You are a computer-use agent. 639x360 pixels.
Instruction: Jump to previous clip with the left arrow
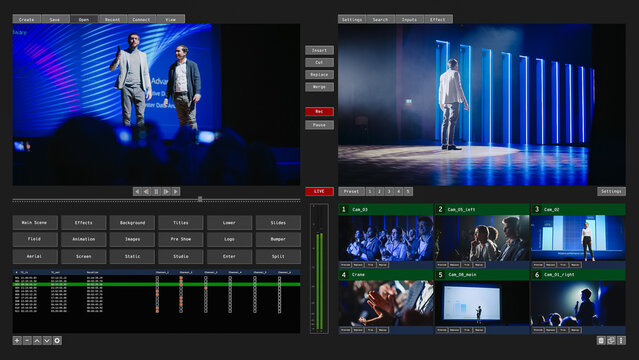pos(137,191)
